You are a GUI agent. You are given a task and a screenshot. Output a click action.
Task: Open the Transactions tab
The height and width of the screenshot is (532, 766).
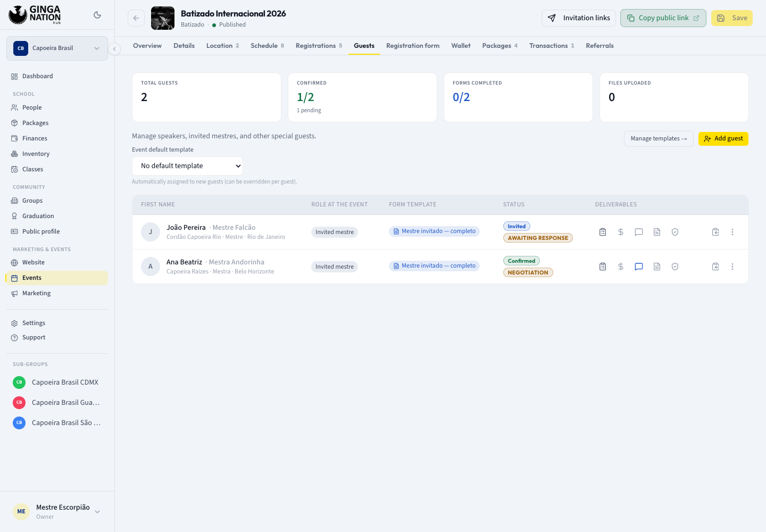[552, 46]
